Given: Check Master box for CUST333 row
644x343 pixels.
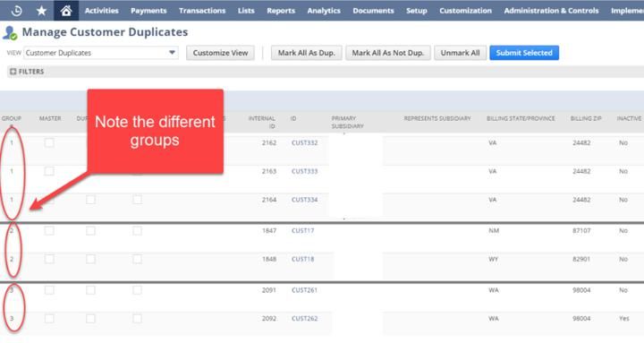Looking at the screenshot, I should coord(49,171).
